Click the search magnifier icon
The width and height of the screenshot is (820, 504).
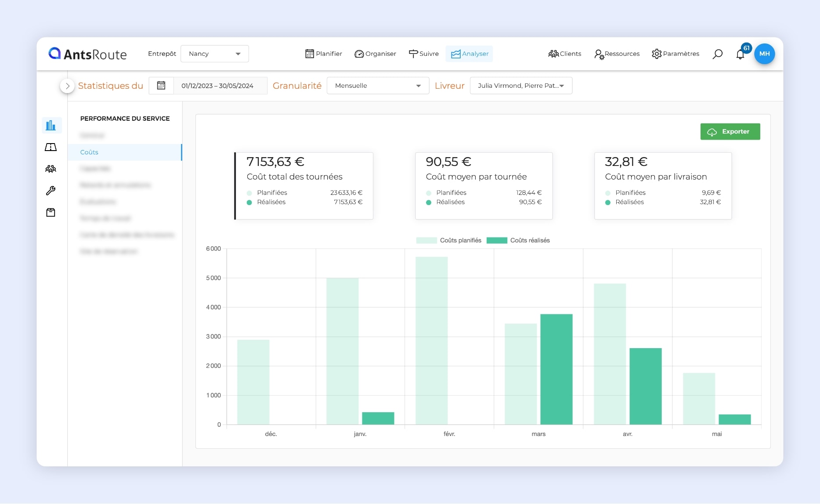tap(718, 54)
